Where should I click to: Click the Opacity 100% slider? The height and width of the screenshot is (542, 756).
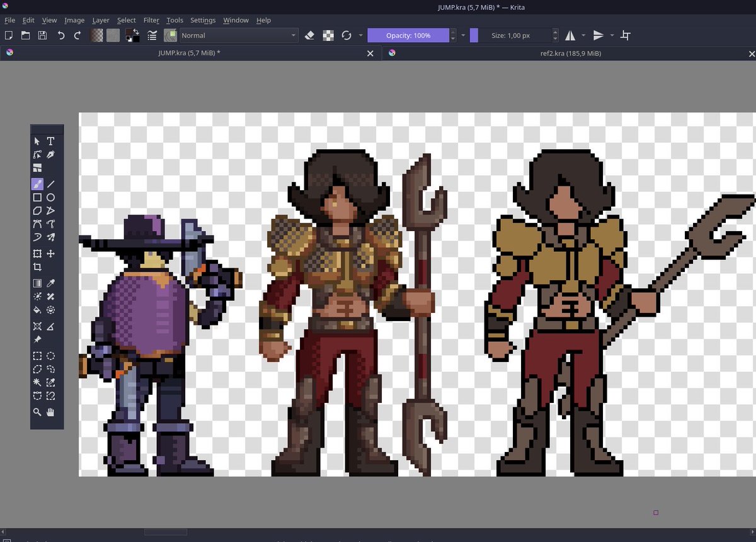(408, 35)
